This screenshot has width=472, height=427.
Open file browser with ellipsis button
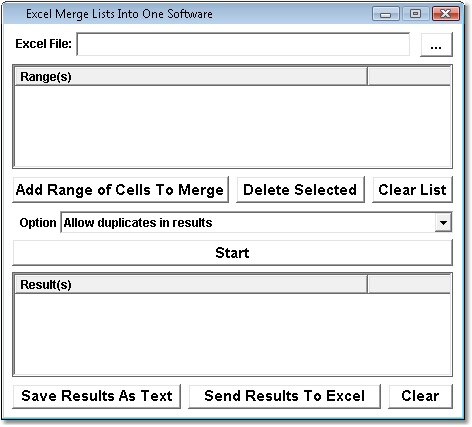coord(436,44)
